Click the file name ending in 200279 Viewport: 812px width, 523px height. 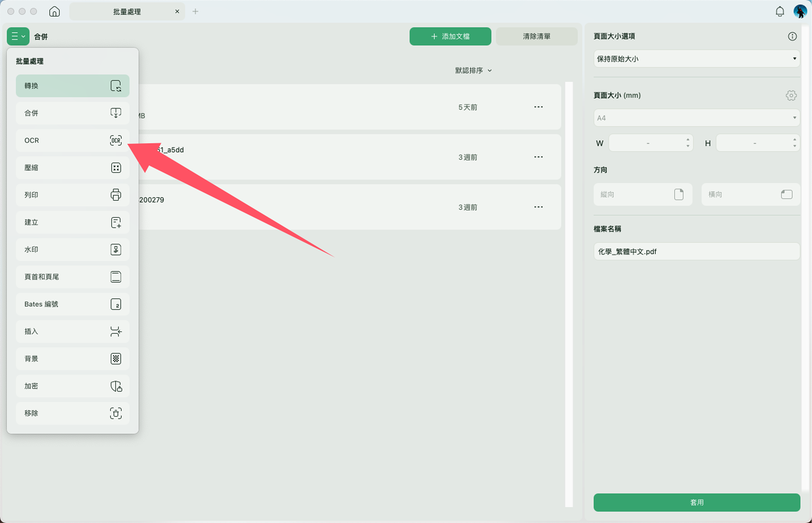151,200
